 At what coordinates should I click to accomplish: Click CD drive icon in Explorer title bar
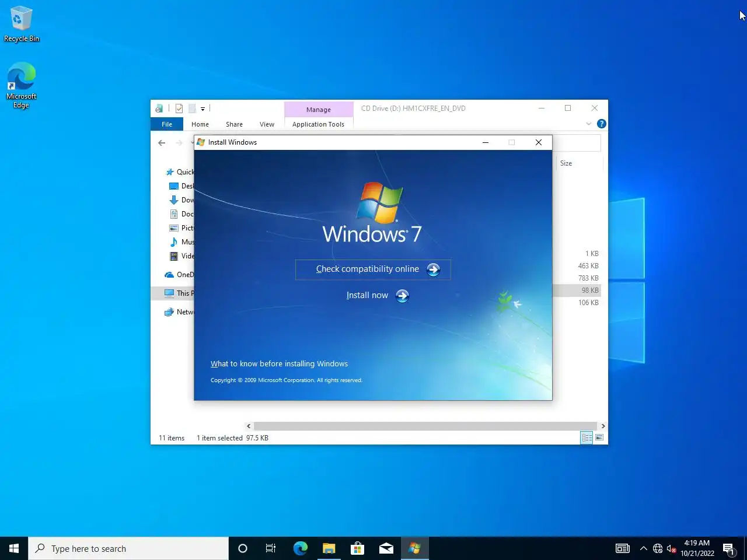point(159,108)
